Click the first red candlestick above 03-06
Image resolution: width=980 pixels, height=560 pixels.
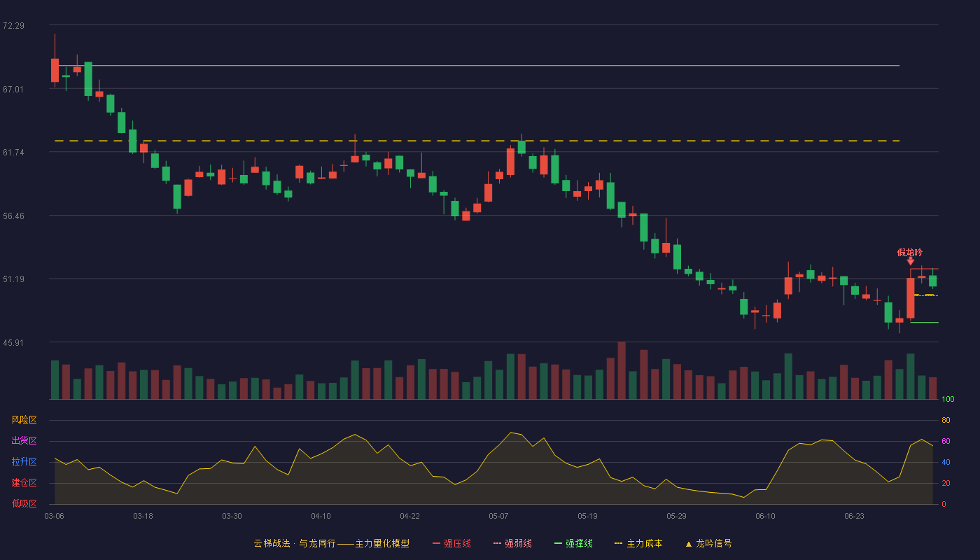[55, 70]
